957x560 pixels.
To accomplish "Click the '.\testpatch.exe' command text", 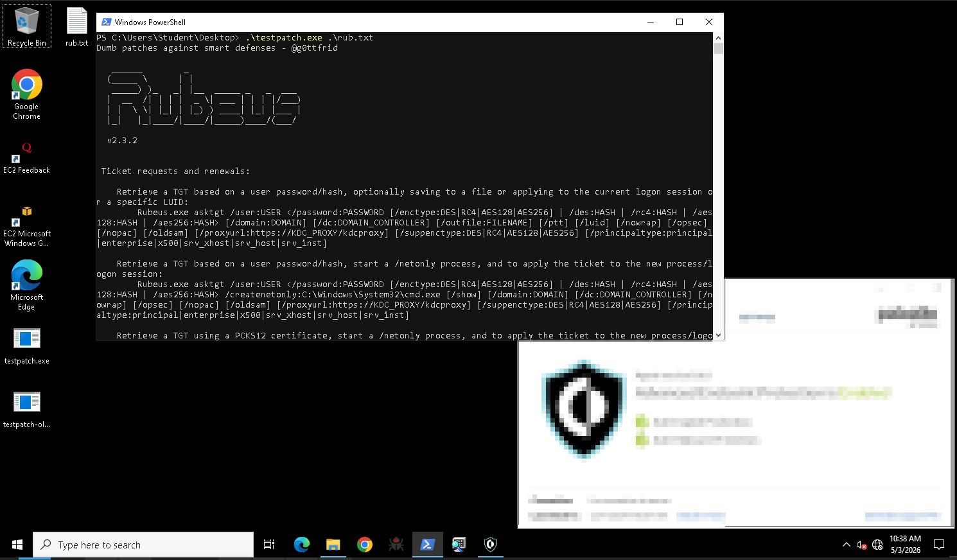I will (284, 38).
